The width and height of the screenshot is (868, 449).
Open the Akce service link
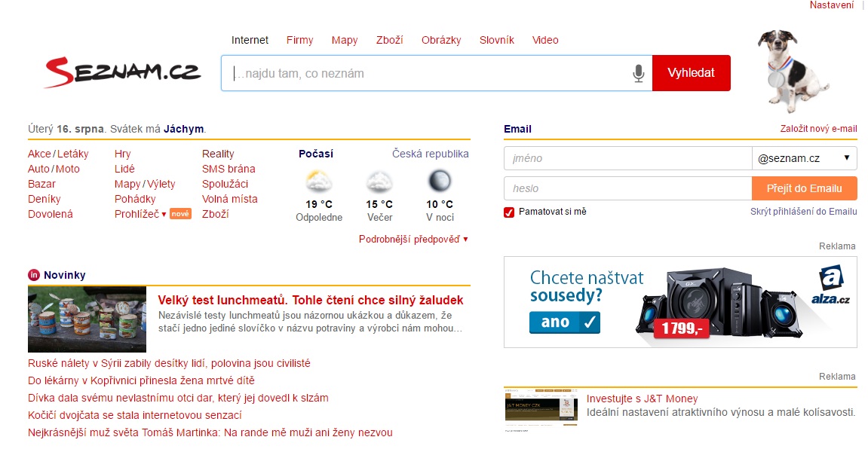[x=39, y=154]
